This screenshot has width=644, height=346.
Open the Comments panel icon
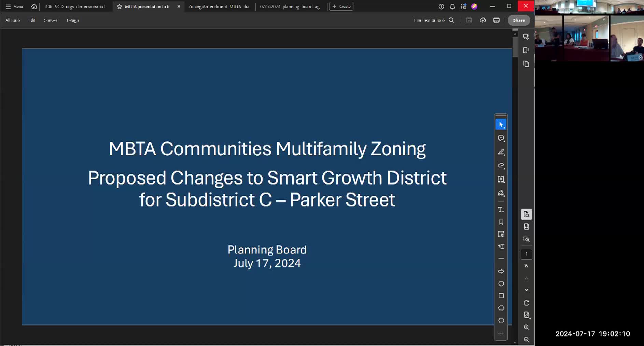coord(526,37)
